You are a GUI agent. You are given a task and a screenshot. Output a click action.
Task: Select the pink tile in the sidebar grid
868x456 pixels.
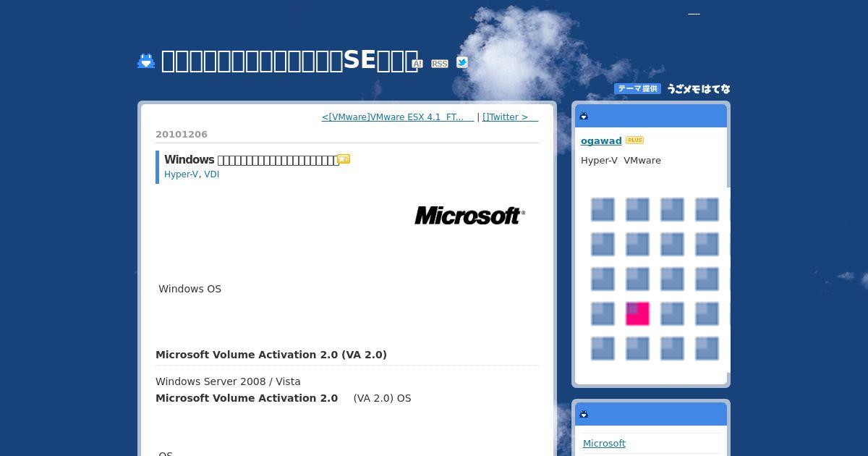(x=637, y=313)
